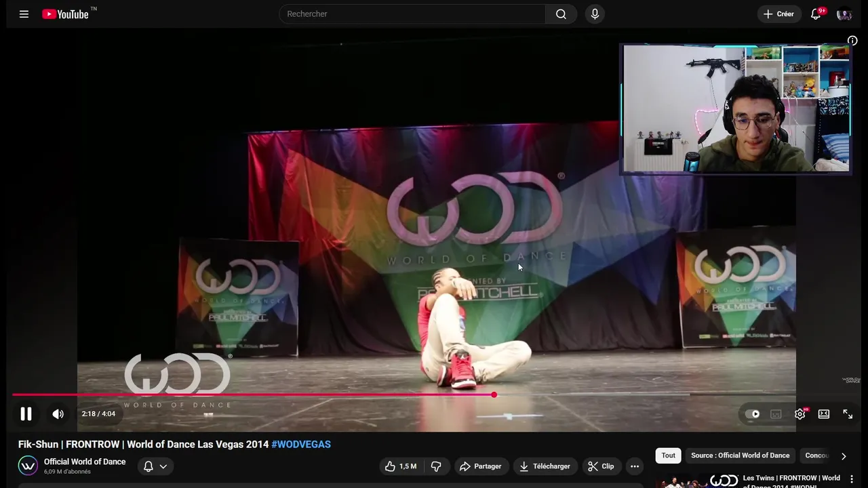Viewport: 868px width, 488px height.
Task: Click the 2:18 / 4:04 time display
Action: (98, 413)
